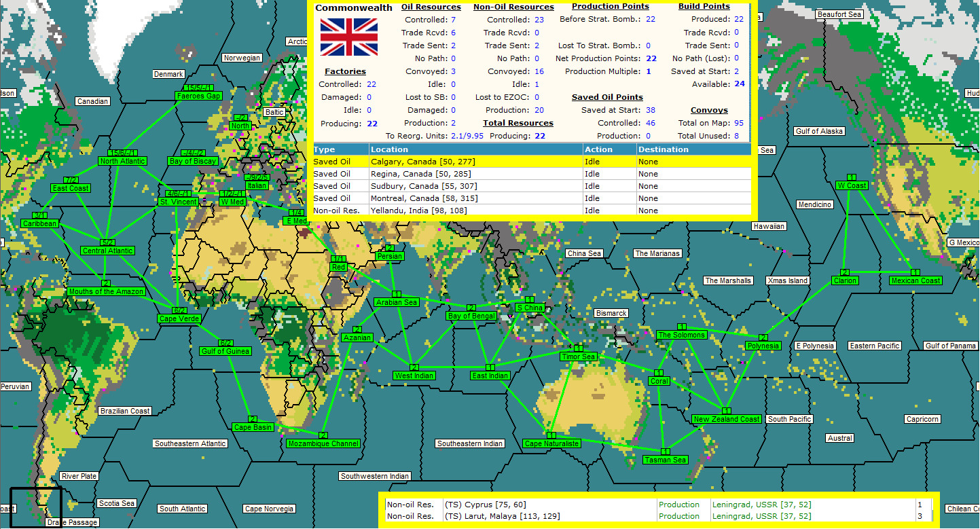Viewport: 980px width, 529px height.
Task: Click the Central Atlantic convoy label
Action: 107,251
